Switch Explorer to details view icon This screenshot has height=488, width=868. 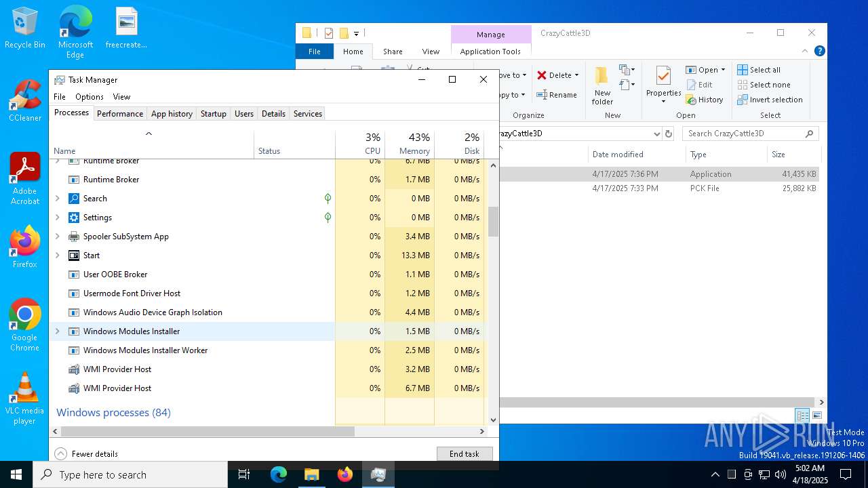pyautogui.click(x=803, y=415)
